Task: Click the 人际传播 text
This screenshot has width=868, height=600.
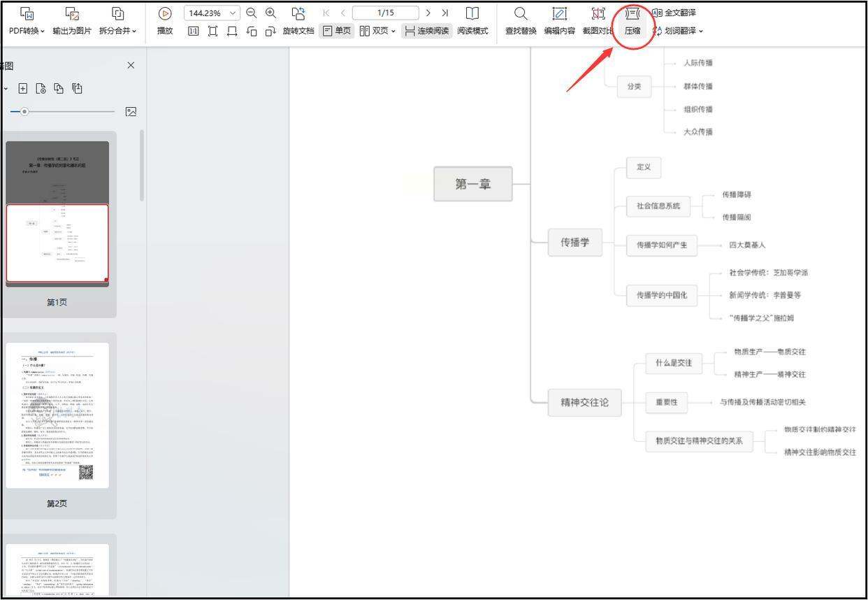Action: (x=698, y=63)
